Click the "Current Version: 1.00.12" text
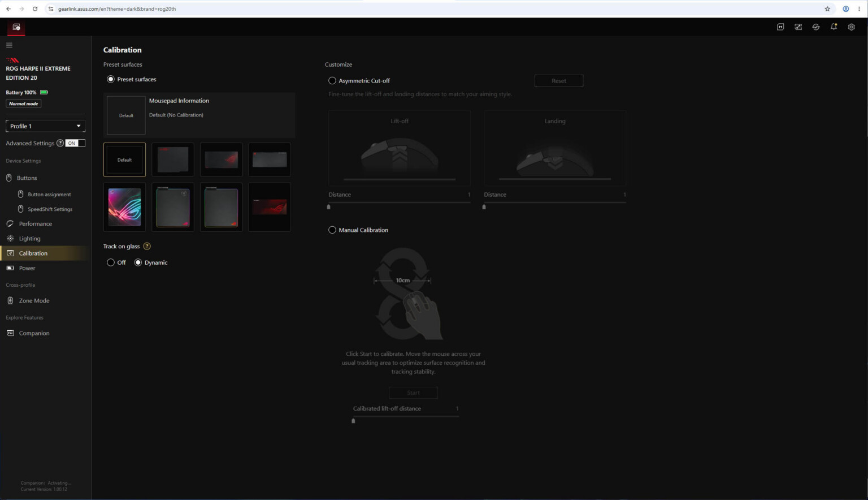The height and width of the screenshot is (500, 868). point(44,489)
